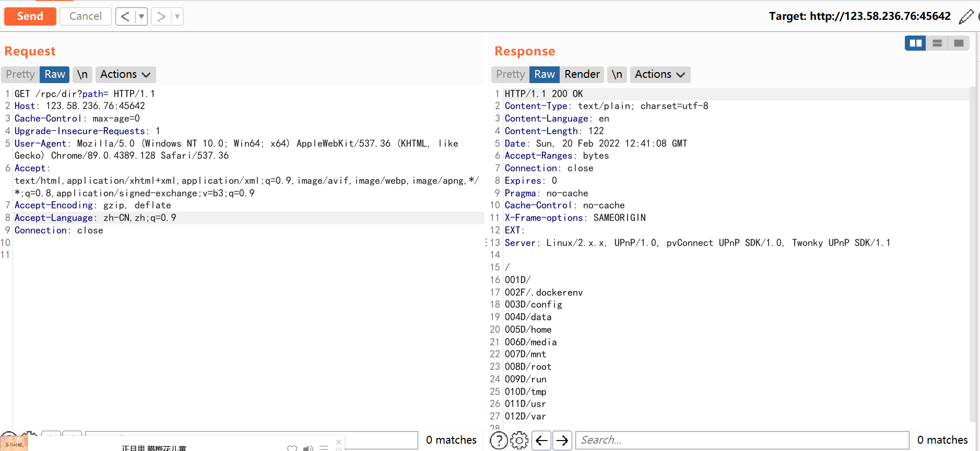Go back to previous request in history
Screen dimensions: 980x451
tap(125, 17)
